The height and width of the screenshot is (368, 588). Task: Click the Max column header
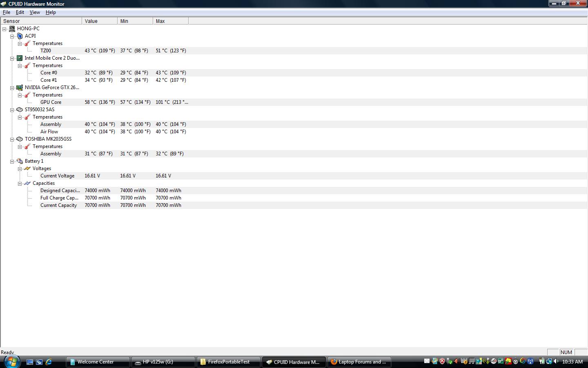171,21
